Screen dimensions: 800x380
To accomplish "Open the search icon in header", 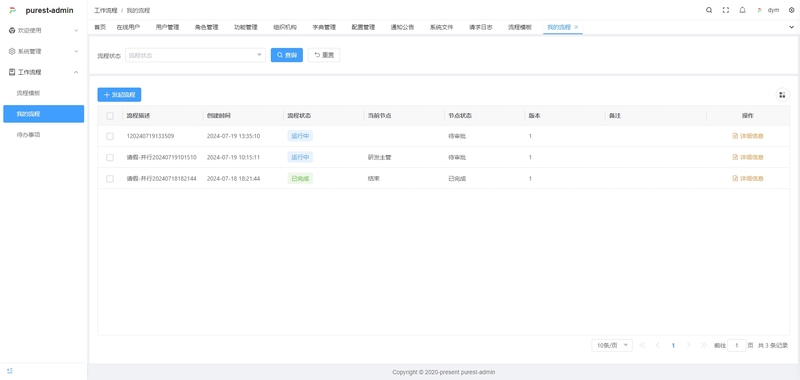I will tap(709, 10).
